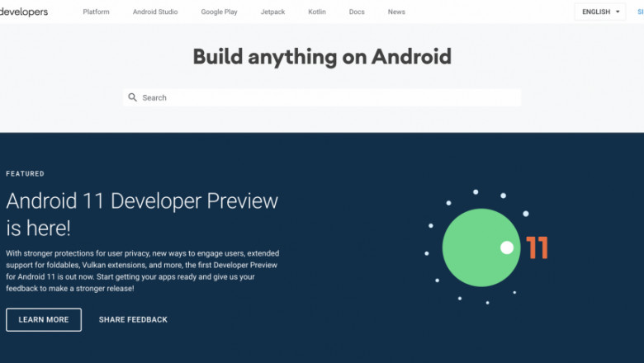Viewport: 644px width, 363px height.
Task: Click SHARE FEEDBACK link
Action: (x=133, y=319)
